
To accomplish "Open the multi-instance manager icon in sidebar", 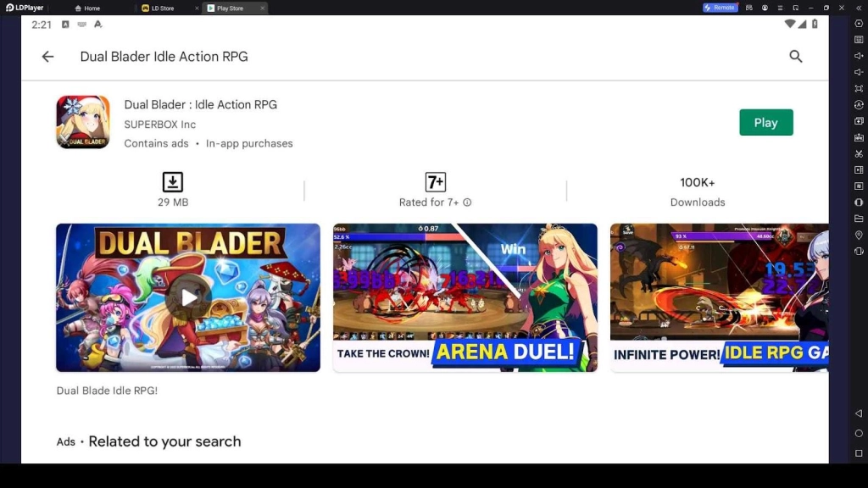I will click(859, 120).
